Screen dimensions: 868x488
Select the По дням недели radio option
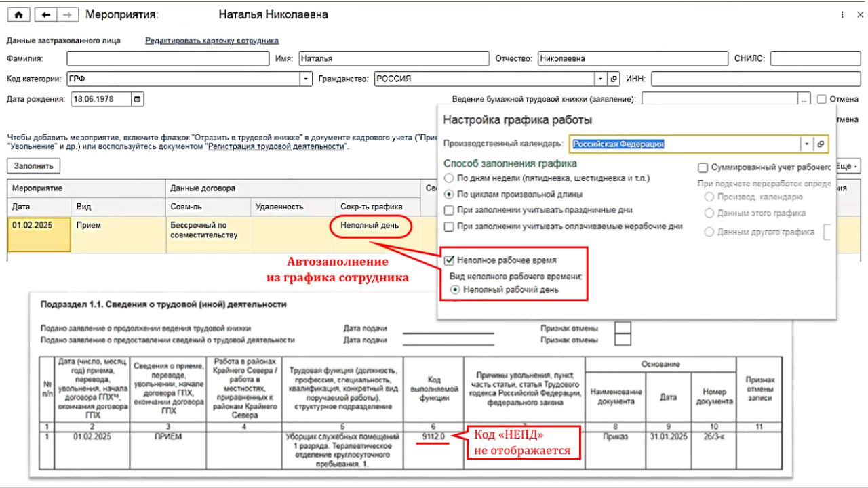(x=449, y=178)
